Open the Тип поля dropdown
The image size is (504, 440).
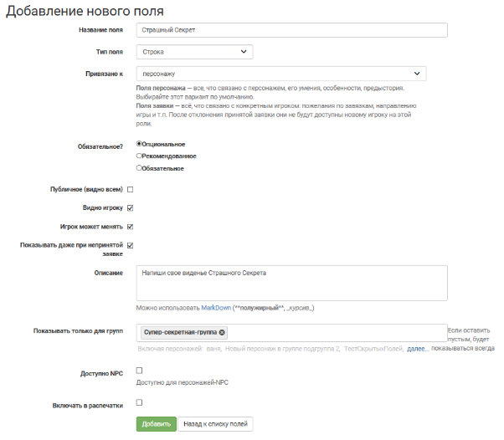tap(194, 52)
